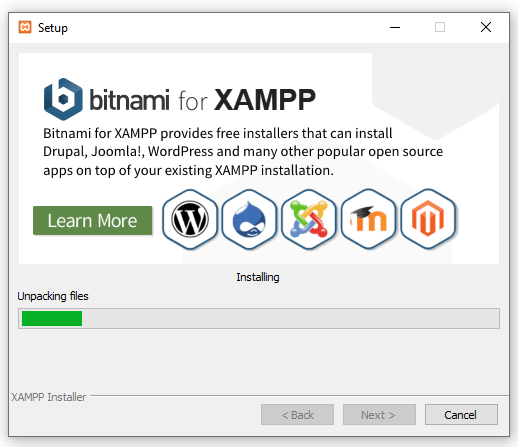Click the "Setup" window title
The image size is (518, 447).
pyautogui.click(x=53, y=28)
